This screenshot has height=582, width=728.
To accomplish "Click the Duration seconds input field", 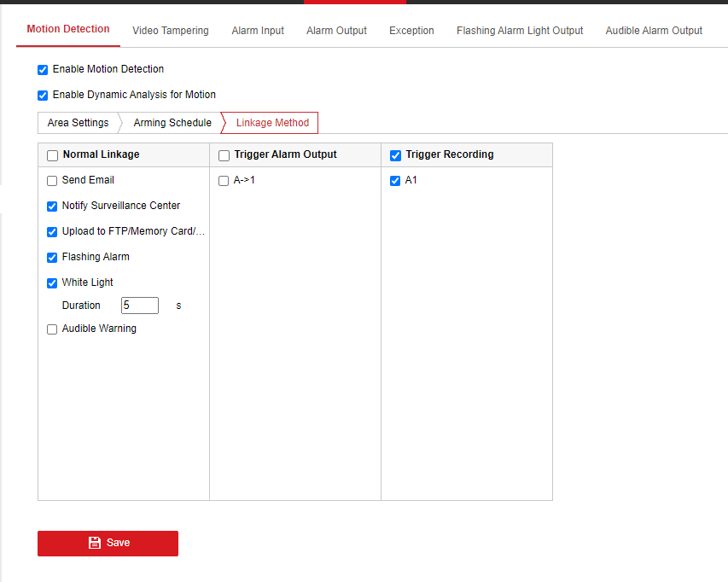I will coord(139,306).
